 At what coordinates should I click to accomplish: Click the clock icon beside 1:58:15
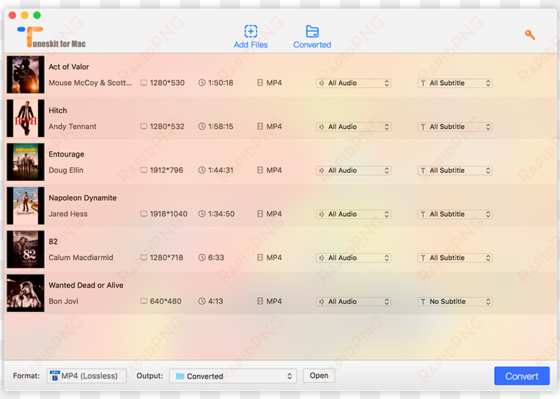pos(202,126)
